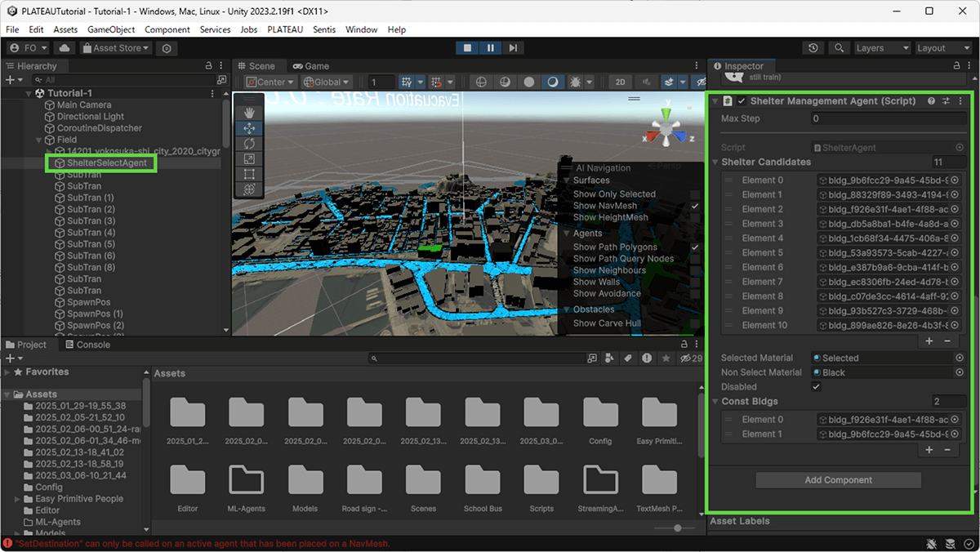The width and height of the screenshot is (980, 552).
Task: Collapse the Field object in Hierarchy
Action: 38,140
